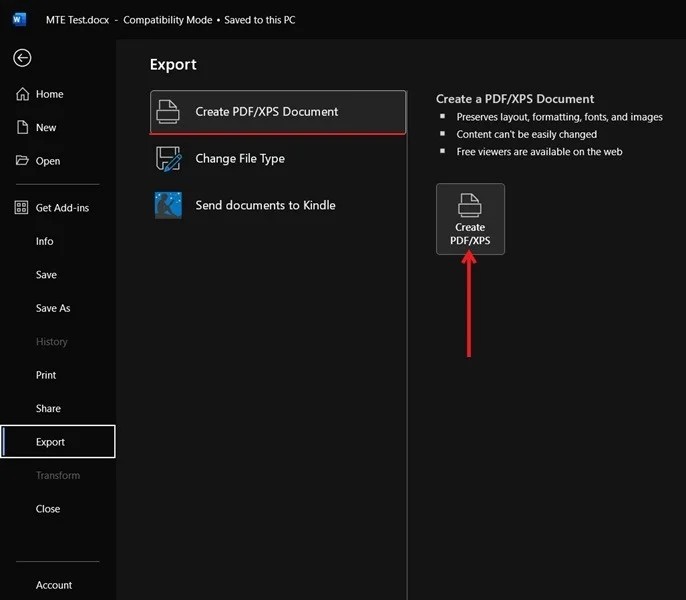Click Save in the sidebar
The width and height of the screenshot is (686, 600).
(x=46, y=275)
